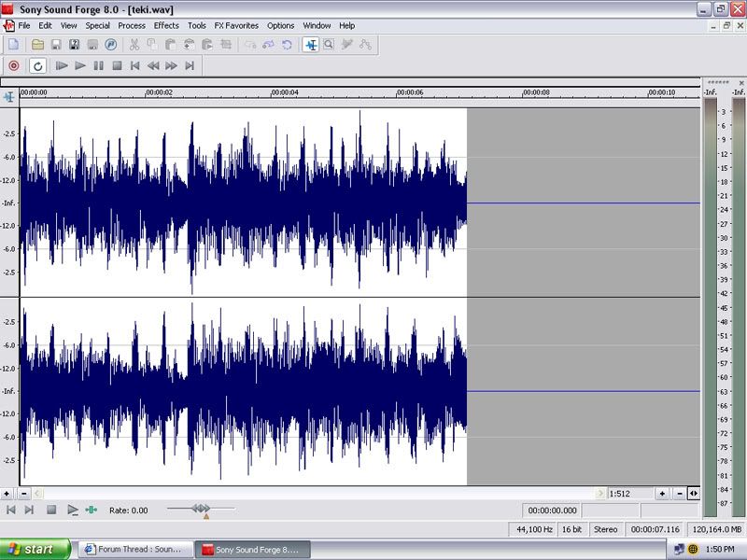Click the Windows start button
Viewport: 747px width, 560px height.
pyautogui.click(x=35, y=550)
